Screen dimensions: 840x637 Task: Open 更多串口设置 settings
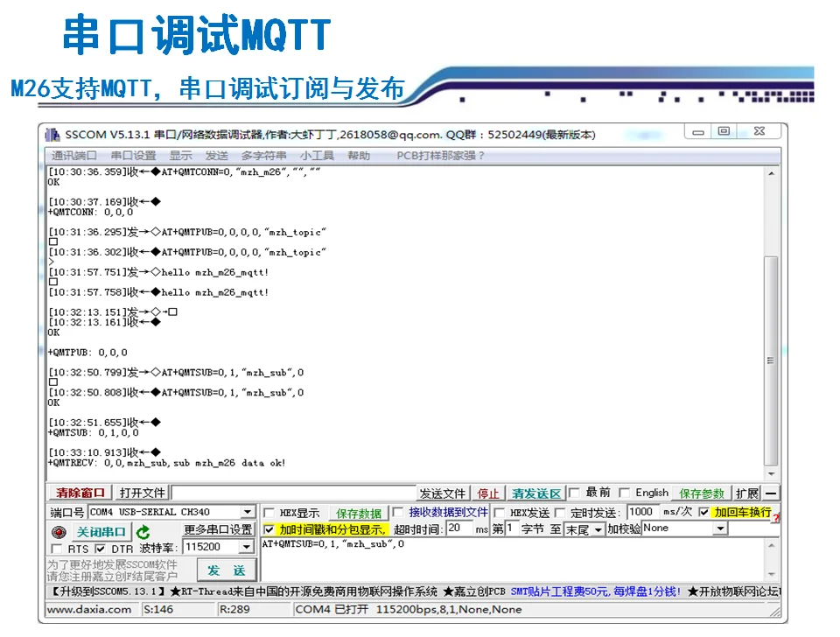218,529
